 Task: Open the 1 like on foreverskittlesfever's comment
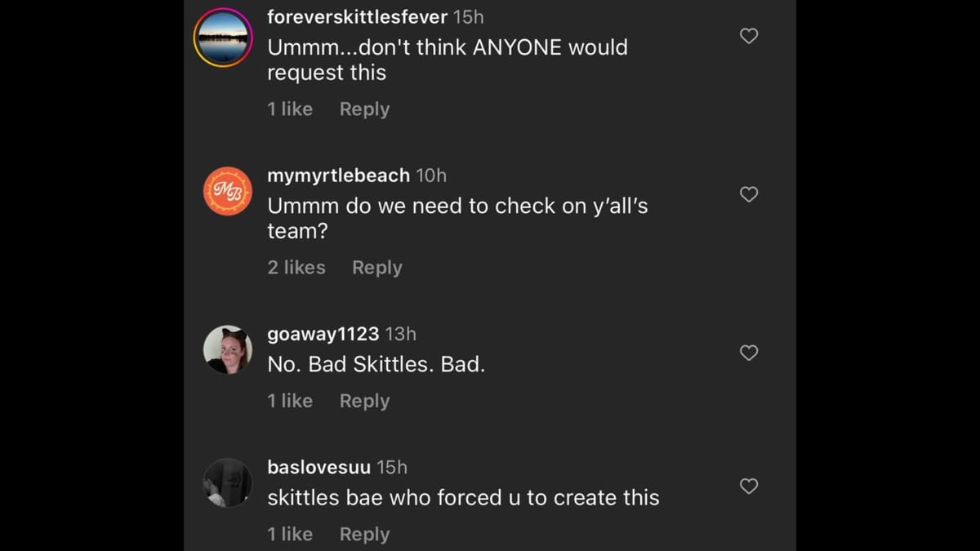click(x=289, y=109)
